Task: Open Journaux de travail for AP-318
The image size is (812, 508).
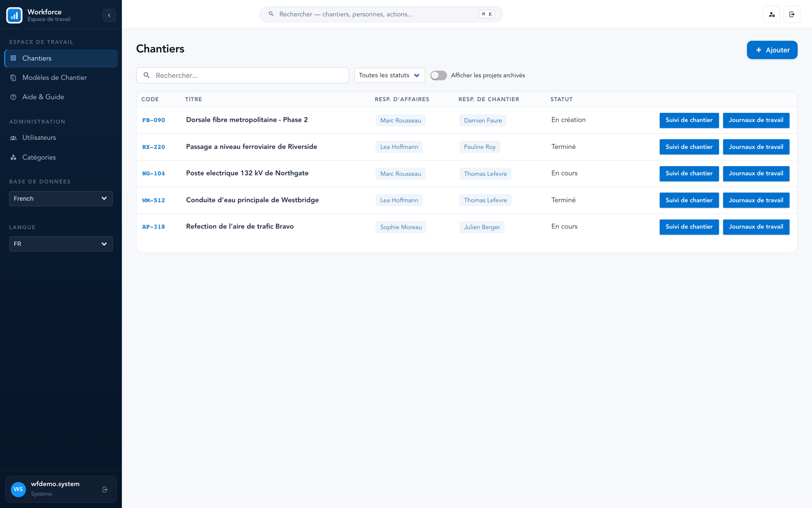Action: point(756,227)
